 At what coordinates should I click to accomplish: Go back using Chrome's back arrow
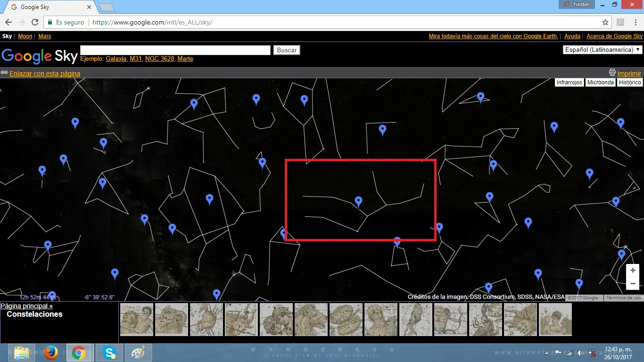click(x=8, y=22)
